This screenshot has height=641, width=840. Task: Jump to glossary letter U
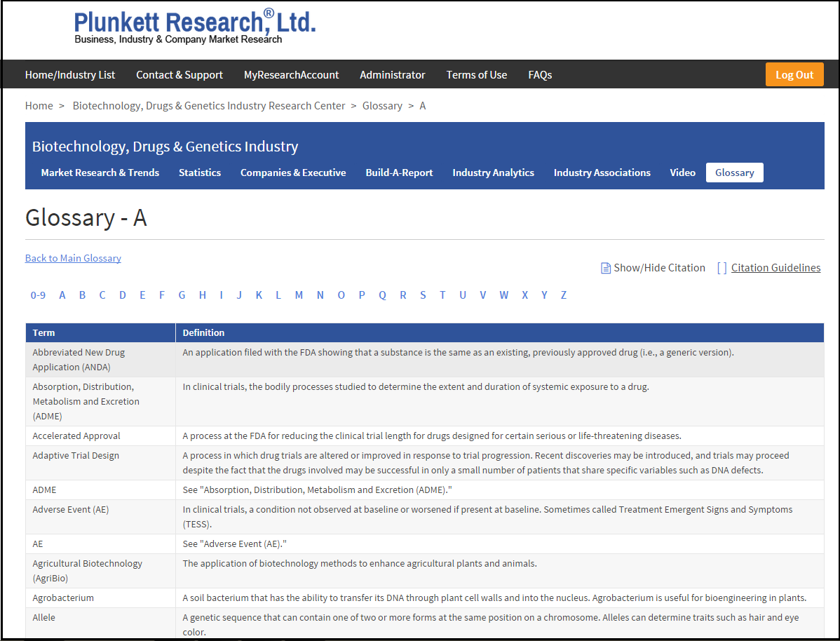[463, 295]
